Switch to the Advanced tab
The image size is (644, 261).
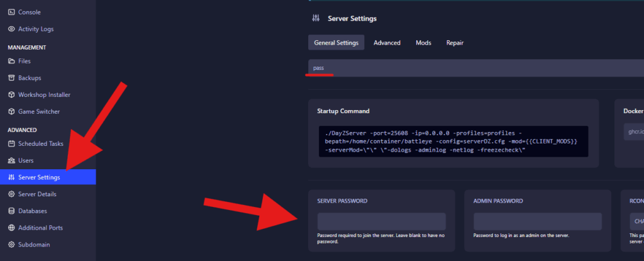tap(387, 43)
